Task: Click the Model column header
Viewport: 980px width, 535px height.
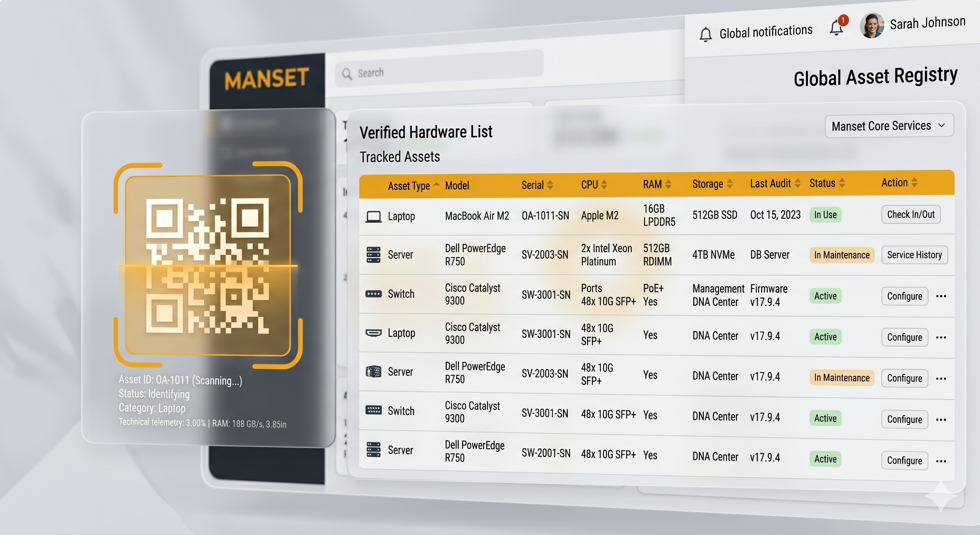Action: tap(457, 185)
